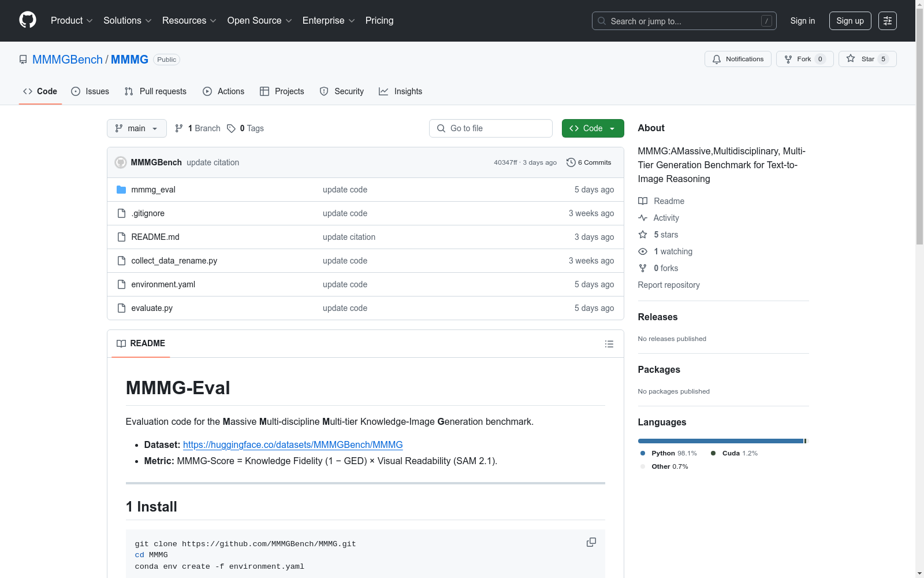Click the Sign in link
Image resolution: width=924 pixels, height=578 pixels.
pyautogui.click(x=803, y=21)
